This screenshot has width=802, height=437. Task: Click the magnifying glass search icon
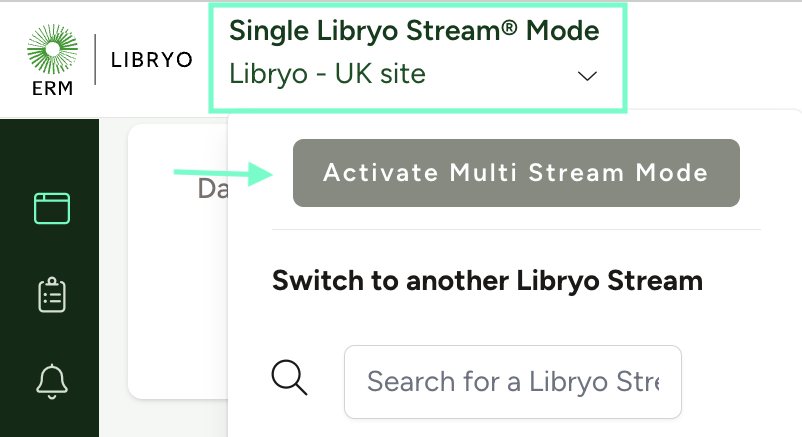[x=289, y=380]
